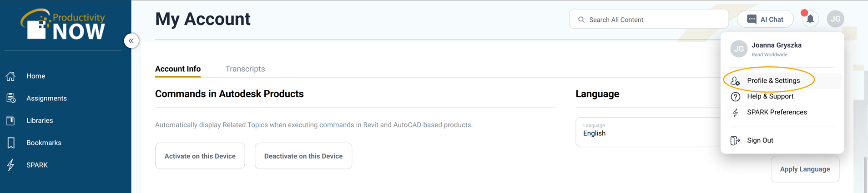Click the Libraries book icon
The height and width of the screenshot is (193, 868).
coord(11,120)
